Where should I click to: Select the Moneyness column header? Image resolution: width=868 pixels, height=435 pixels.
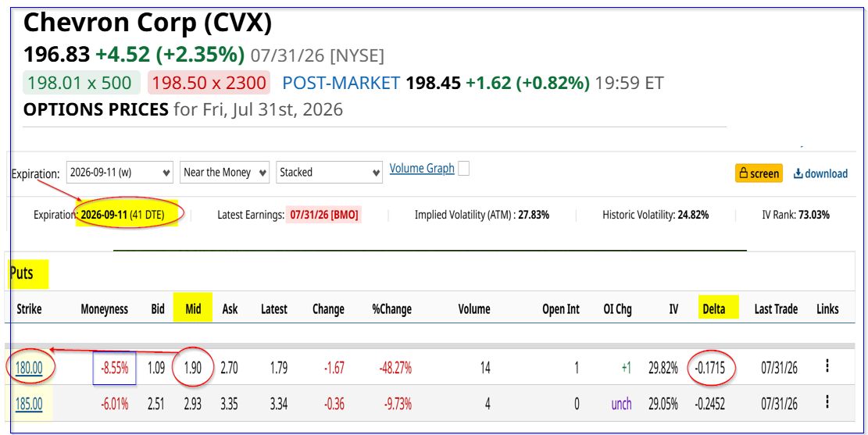click(x=104, y=309)
